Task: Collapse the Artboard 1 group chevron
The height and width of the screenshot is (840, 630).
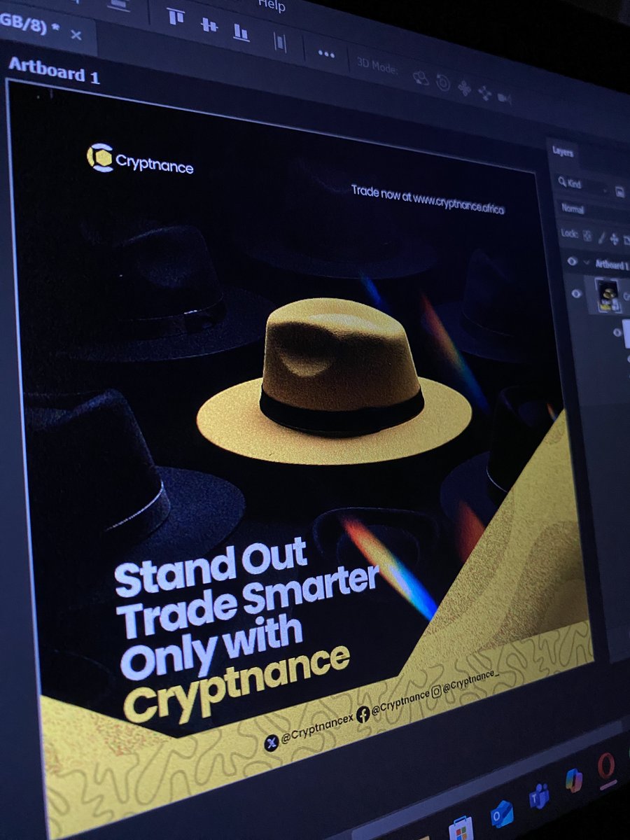Action: tap(586, 262)
